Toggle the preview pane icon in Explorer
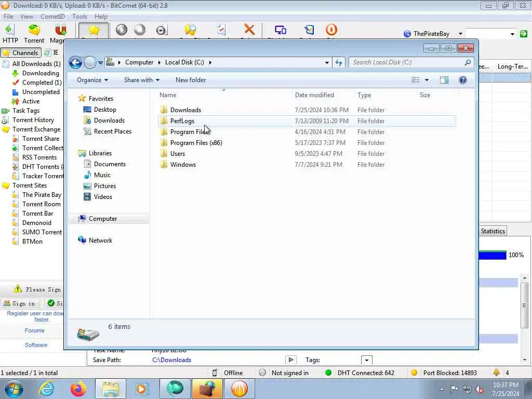The height and width of the screenshot is (399, 532). (444, 80)
